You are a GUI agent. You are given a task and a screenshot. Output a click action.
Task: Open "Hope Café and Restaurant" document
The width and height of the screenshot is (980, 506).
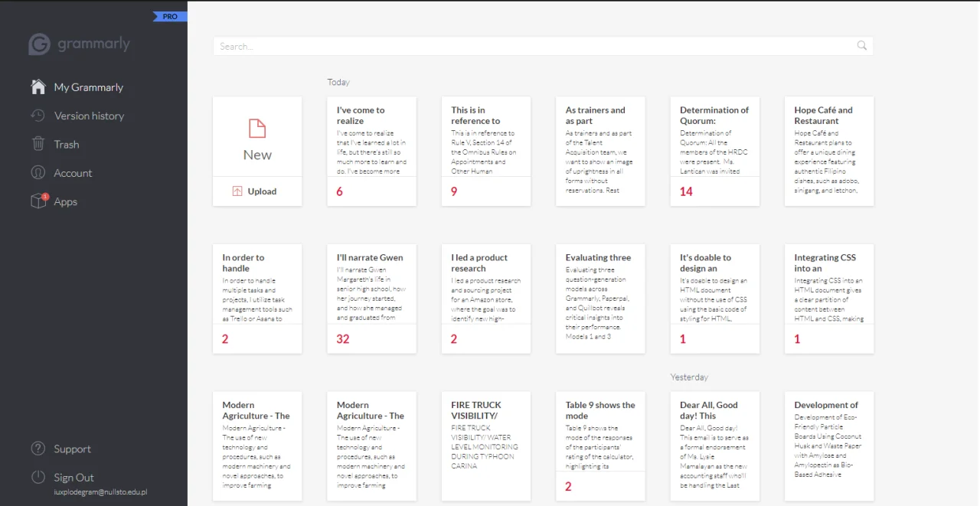click(x=829, y=151)
